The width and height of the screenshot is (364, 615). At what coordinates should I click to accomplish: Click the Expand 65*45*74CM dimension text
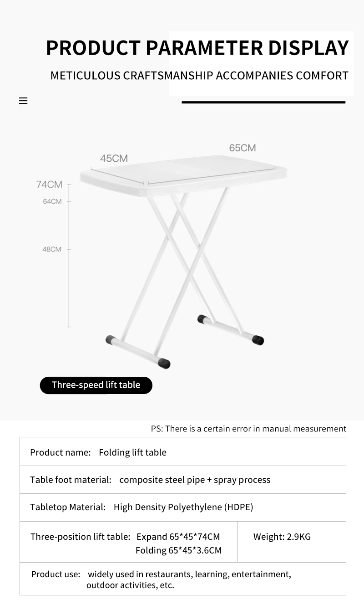pos(178,537)
